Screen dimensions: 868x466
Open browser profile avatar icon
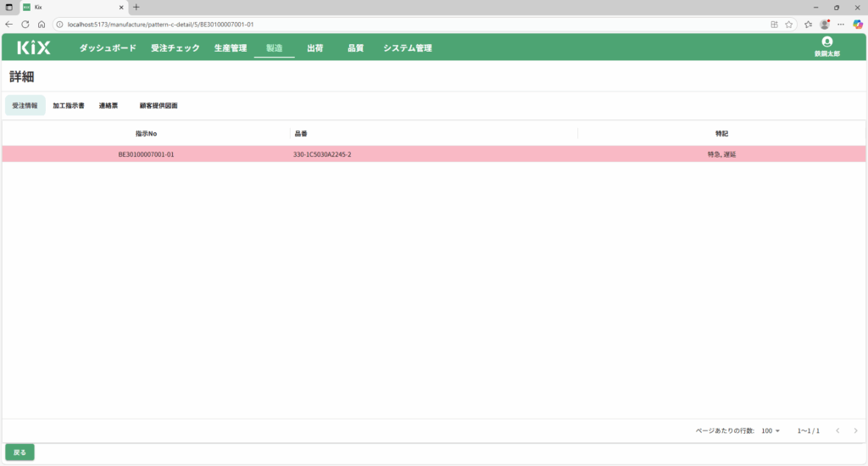click(x=824, y=25)
